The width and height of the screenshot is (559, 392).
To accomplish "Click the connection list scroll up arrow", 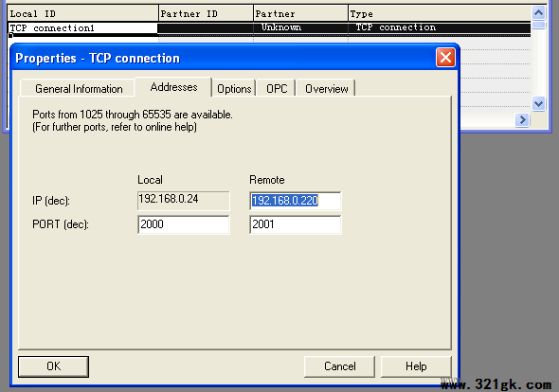I will [x=539, y=13].
